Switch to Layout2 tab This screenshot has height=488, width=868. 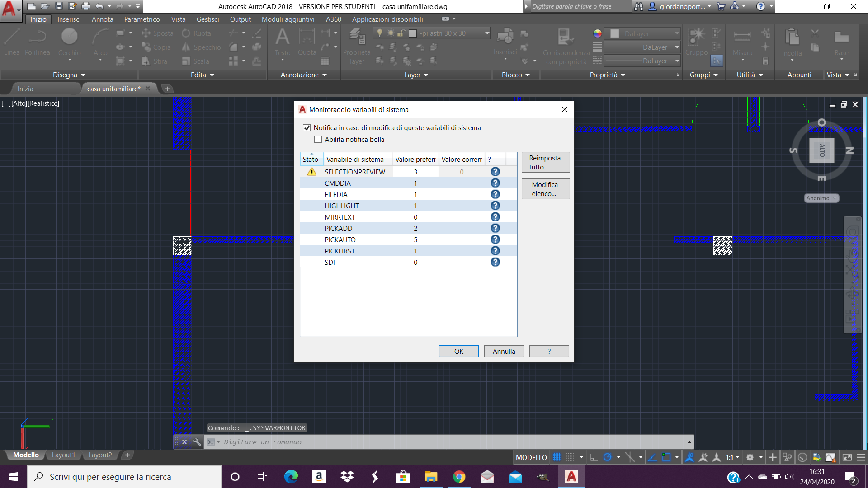coord(100,455)
